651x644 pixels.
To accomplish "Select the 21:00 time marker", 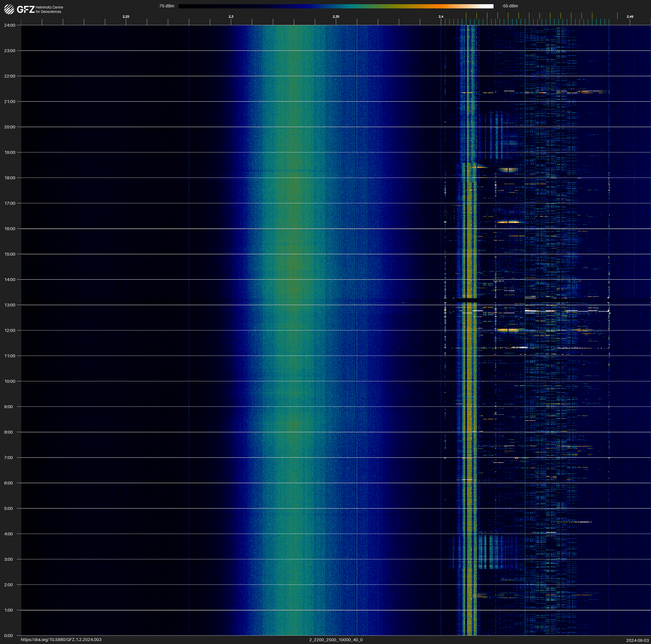I will click(9, 102).
